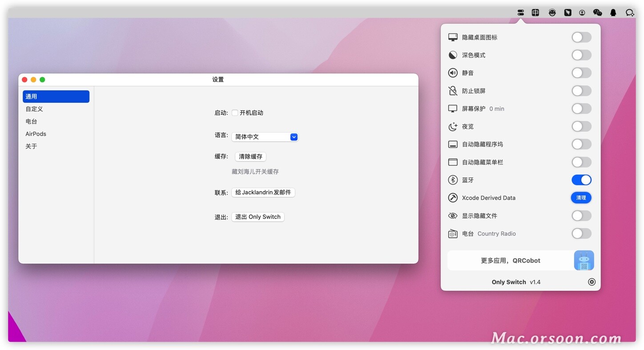Click the screen saver display icon

pyautogui.click(x=453, y=109)
